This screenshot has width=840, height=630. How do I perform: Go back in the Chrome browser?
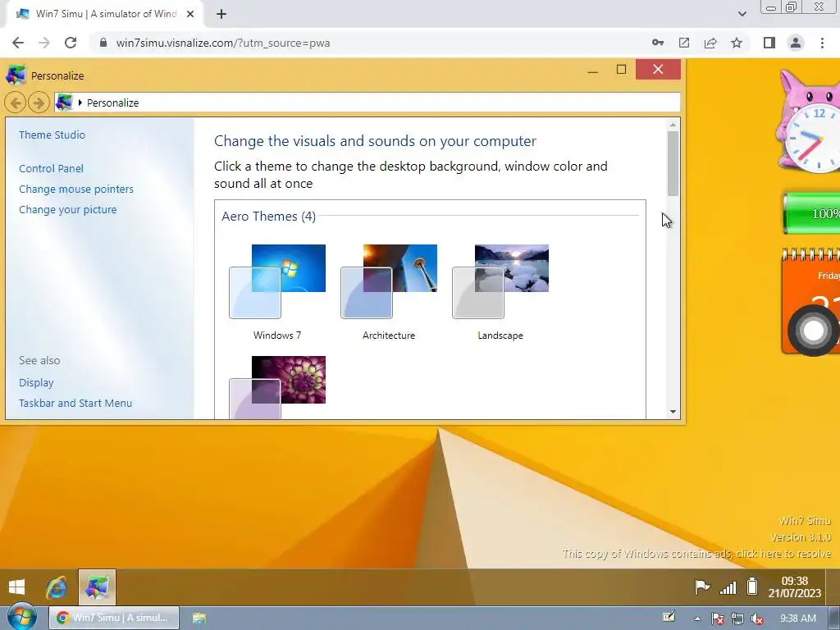(18, 43)
